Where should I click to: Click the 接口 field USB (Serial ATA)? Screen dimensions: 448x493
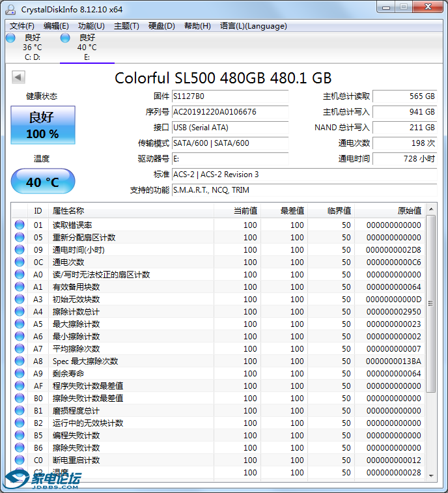click(230, 128)
